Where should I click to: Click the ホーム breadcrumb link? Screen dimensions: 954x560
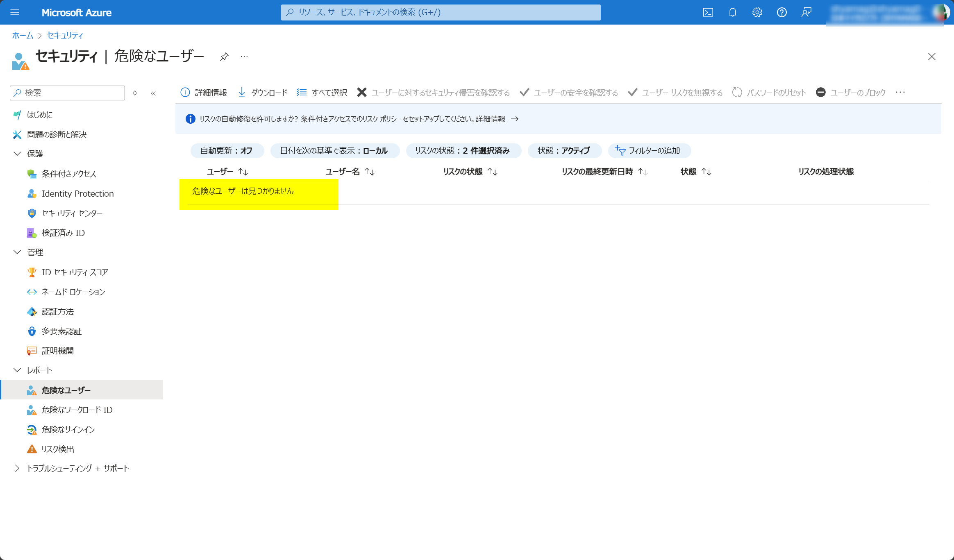[23, 35]
